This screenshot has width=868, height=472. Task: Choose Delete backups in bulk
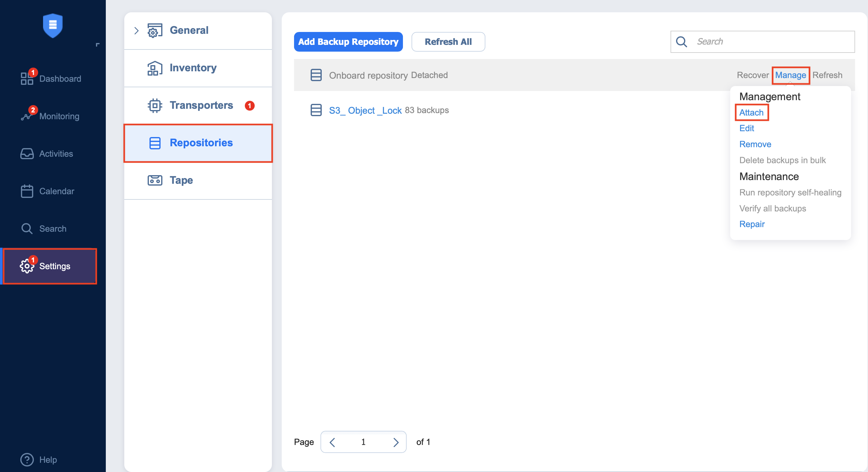click(782, 160)
